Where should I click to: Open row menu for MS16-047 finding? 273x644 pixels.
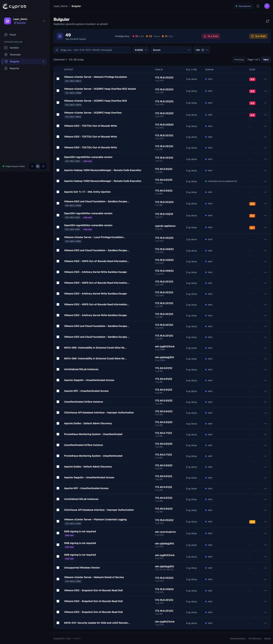tap(265, 623)
